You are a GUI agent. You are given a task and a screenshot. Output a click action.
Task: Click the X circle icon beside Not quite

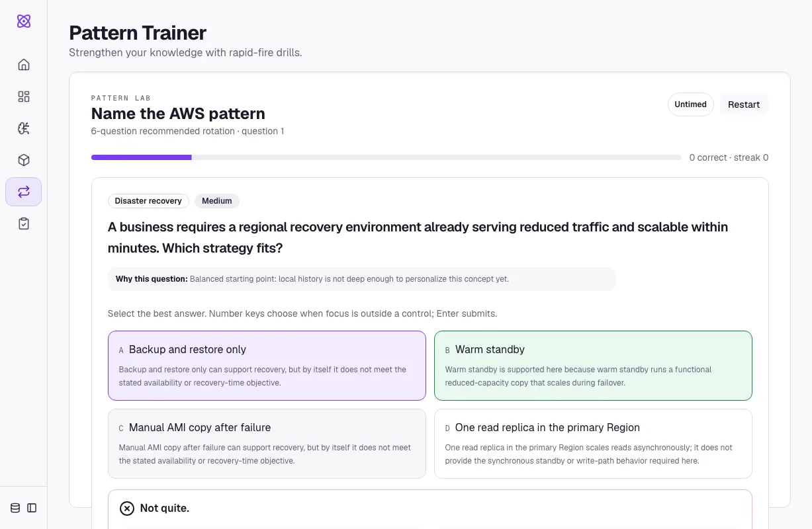click(126, 508)
